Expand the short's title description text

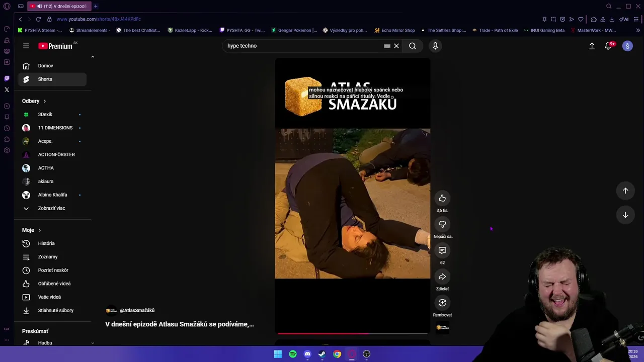(180, 324)
